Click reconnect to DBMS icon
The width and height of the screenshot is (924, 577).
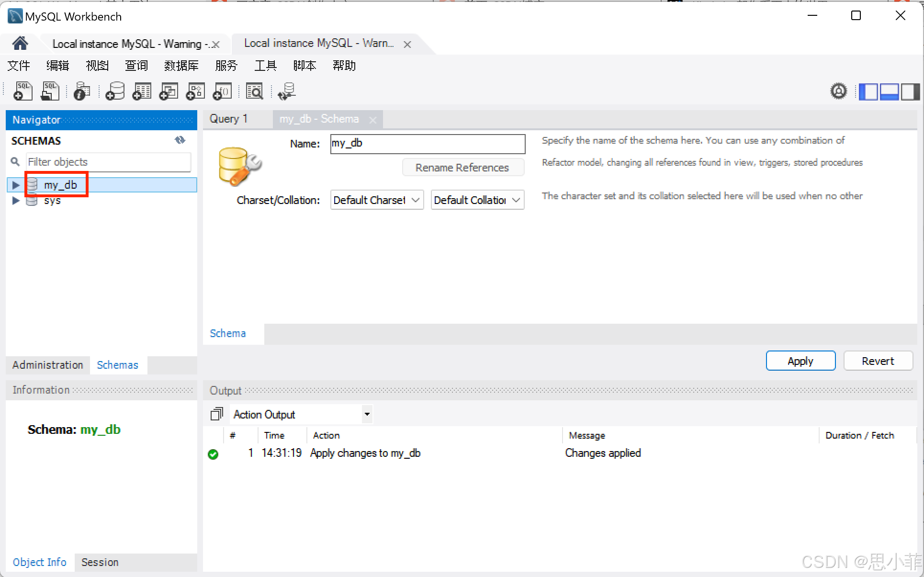tap(287, 91)
